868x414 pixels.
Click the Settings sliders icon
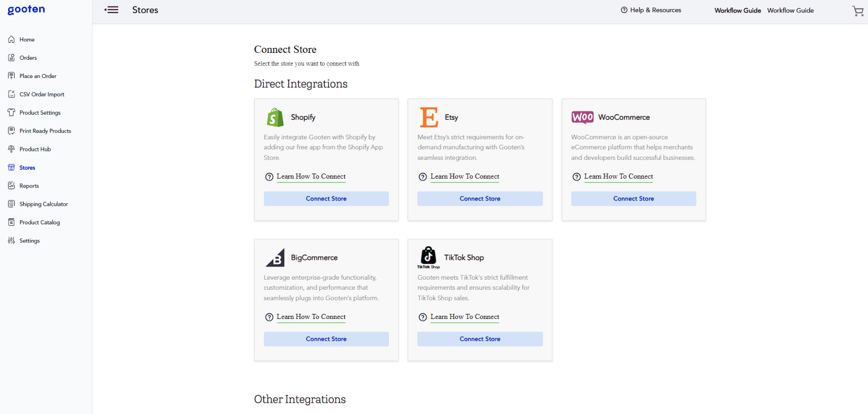coord(12,240)
